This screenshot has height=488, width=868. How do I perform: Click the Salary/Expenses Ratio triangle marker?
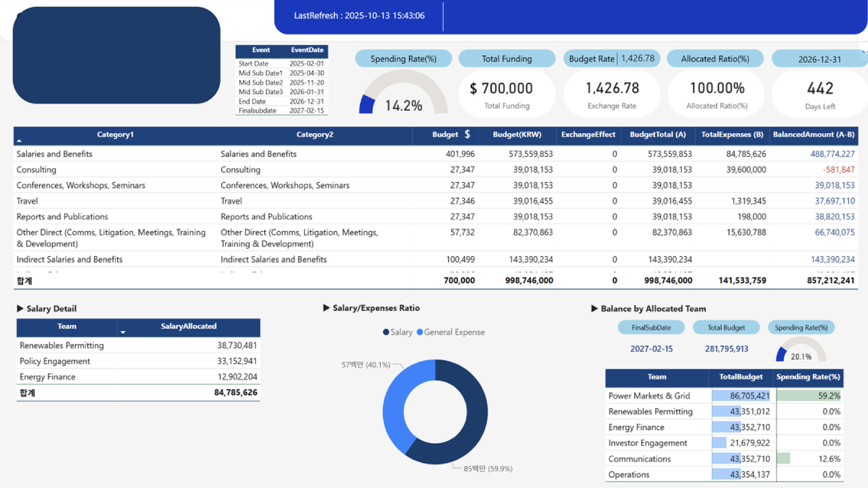pos(326,308)
